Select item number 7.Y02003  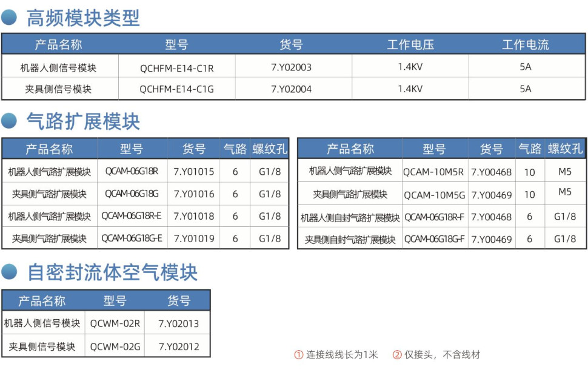pos(292,67)
